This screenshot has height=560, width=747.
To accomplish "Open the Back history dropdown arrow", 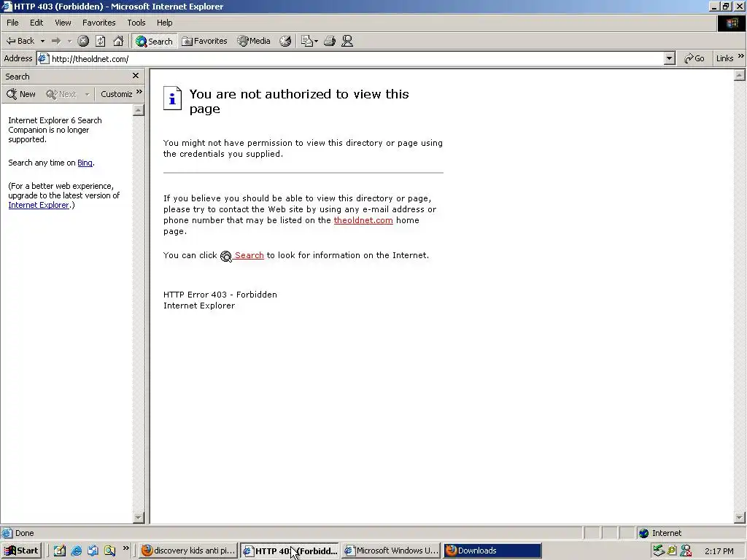I will click(42, 41).
